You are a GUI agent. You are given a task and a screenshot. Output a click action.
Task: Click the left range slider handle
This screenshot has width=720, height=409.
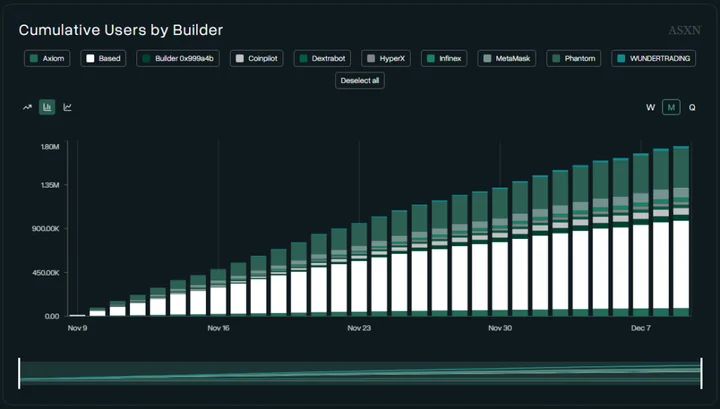coord(19,373)
